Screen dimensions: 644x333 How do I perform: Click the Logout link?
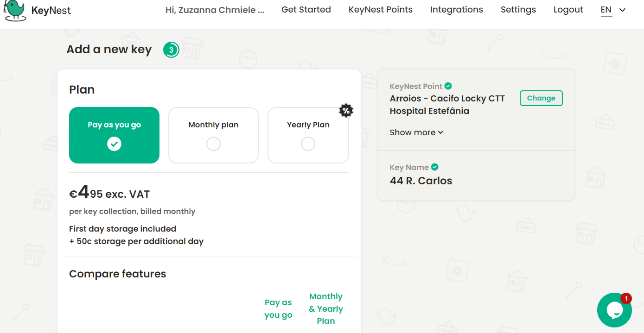coord(568,10)
